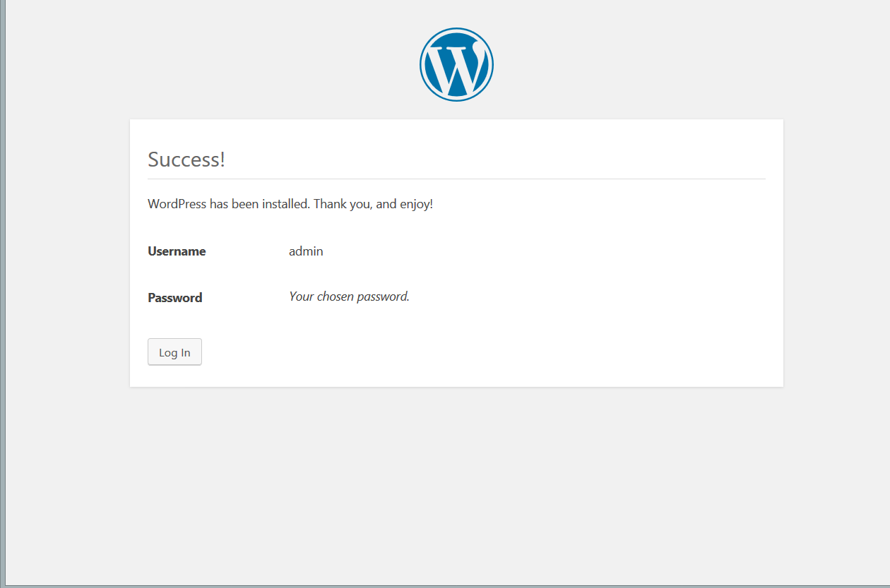Click the installation confirmation message

click(x=290, y=203)
